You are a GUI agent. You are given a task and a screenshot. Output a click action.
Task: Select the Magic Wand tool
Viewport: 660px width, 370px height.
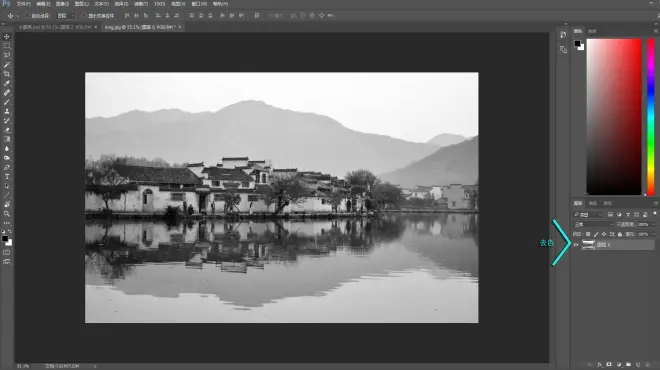pyautogui.click(x=7, y=64)
